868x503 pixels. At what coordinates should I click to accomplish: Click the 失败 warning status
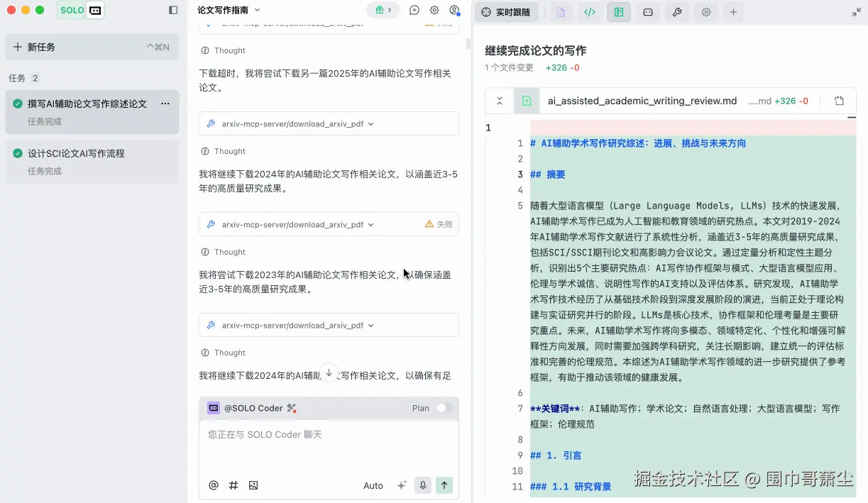pyautogui.click(x=439, y=224)
